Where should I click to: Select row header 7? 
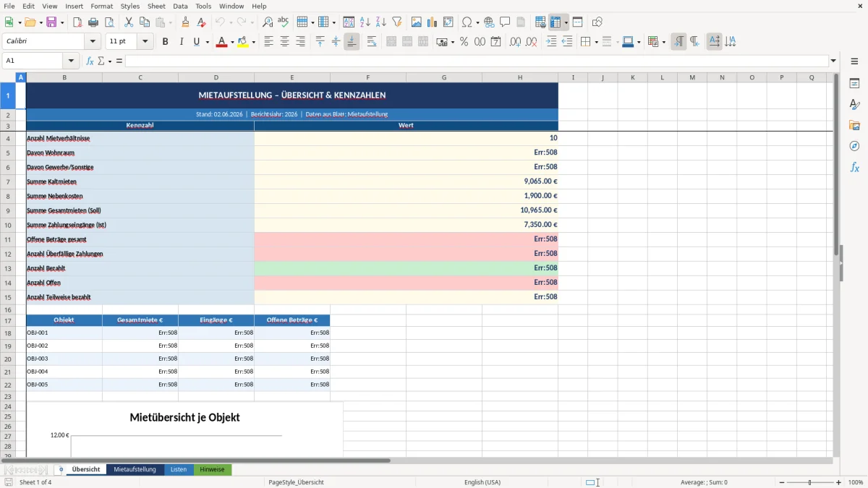tap(8, 181)
